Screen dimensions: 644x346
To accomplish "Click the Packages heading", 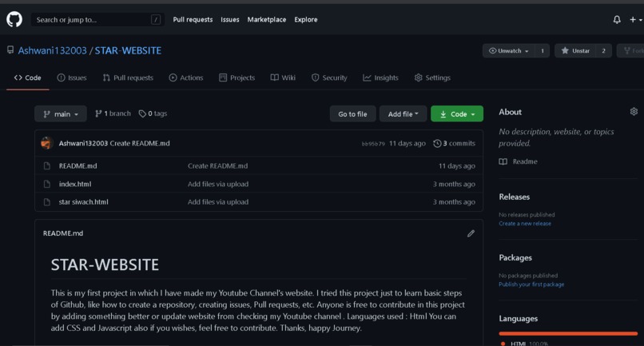I will click(x=515, y=257).
